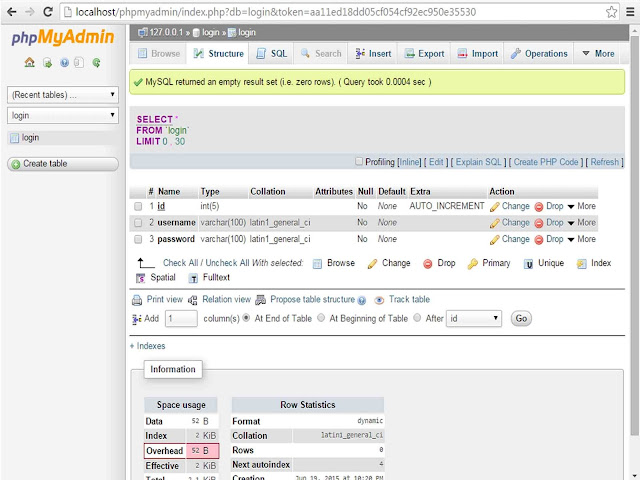Open the Search tab
Image resolution: width=640 pixels, height=480 pixels.
click(x=321, y=53)
